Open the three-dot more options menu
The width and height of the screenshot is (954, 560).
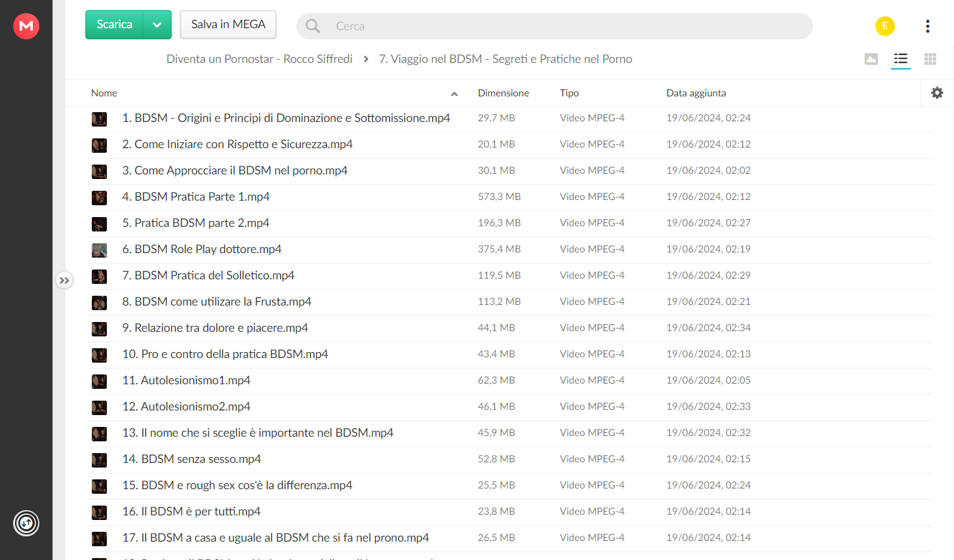[x=927, y=26]
